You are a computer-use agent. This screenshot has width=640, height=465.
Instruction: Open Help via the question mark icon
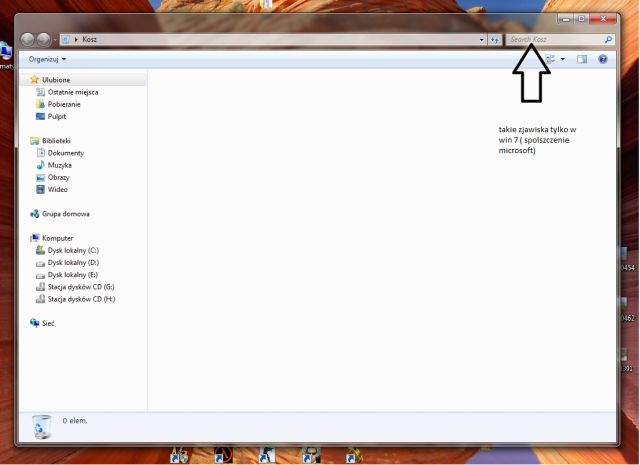602,59
